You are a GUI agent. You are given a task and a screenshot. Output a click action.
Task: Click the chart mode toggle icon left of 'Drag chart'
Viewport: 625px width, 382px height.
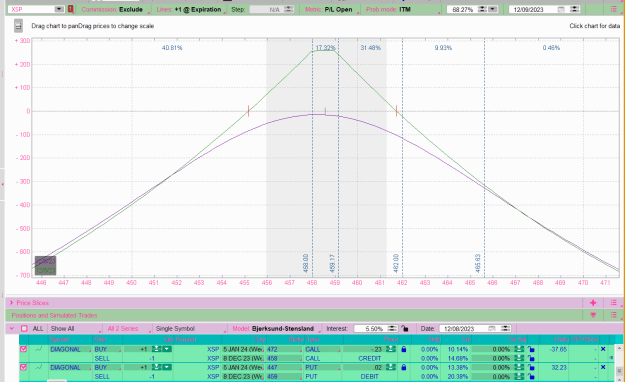pos(18,26)
